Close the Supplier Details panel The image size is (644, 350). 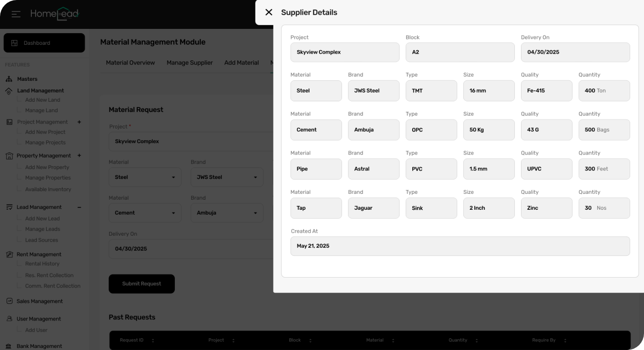pos(269,12)
